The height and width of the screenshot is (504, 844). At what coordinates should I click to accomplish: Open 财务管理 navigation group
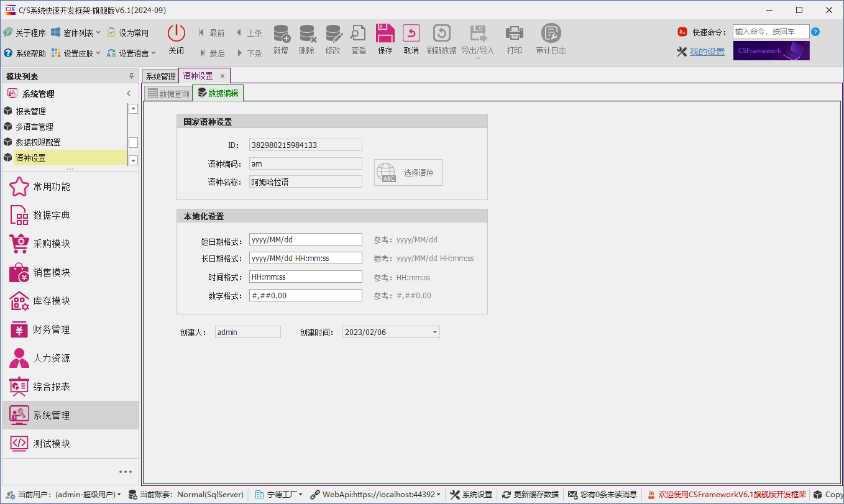point(70,329)
